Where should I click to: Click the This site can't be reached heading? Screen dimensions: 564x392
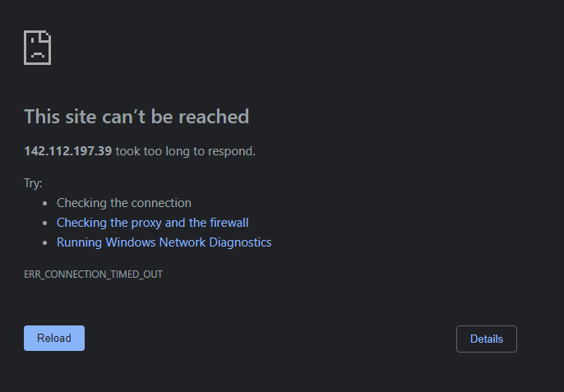(x=136, y=117)
